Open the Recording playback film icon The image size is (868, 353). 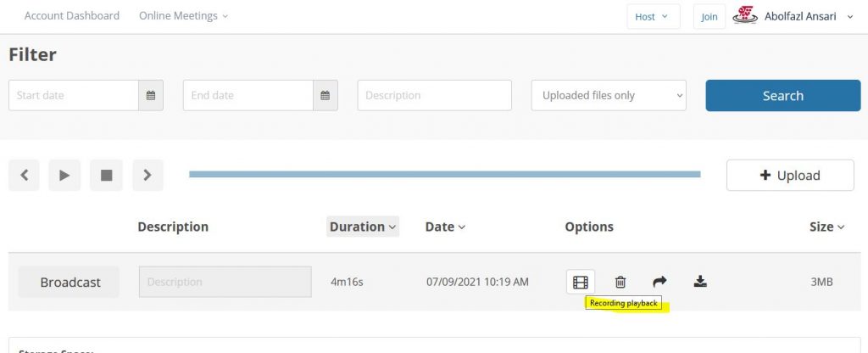coord(580,282)
